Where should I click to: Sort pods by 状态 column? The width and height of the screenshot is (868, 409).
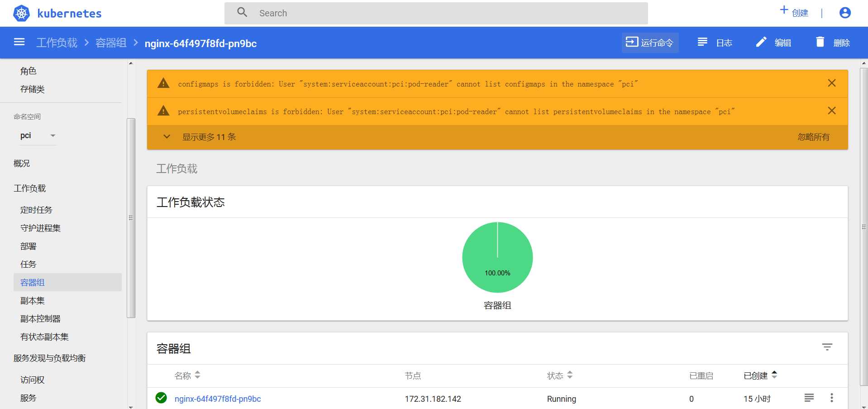(560, 375)
